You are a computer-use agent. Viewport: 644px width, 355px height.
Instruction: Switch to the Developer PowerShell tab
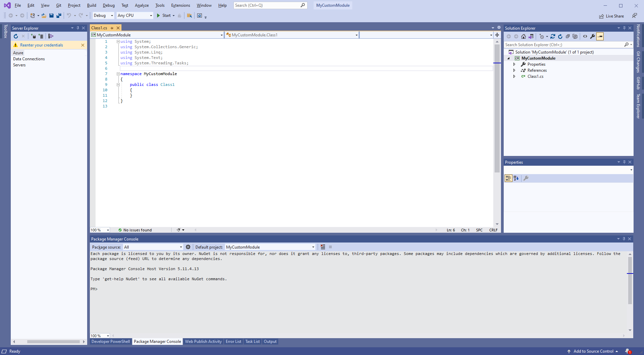(x=111, y=342)
